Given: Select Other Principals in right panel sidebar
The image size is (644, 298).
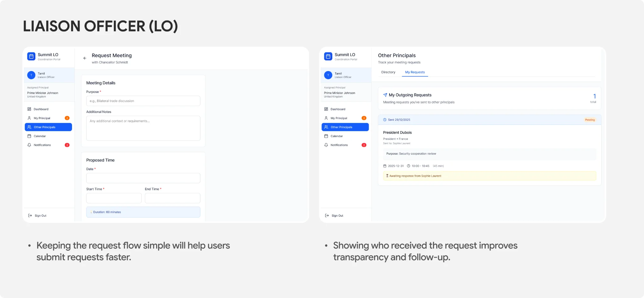Looking at the screenshot, I should [345, 127].
